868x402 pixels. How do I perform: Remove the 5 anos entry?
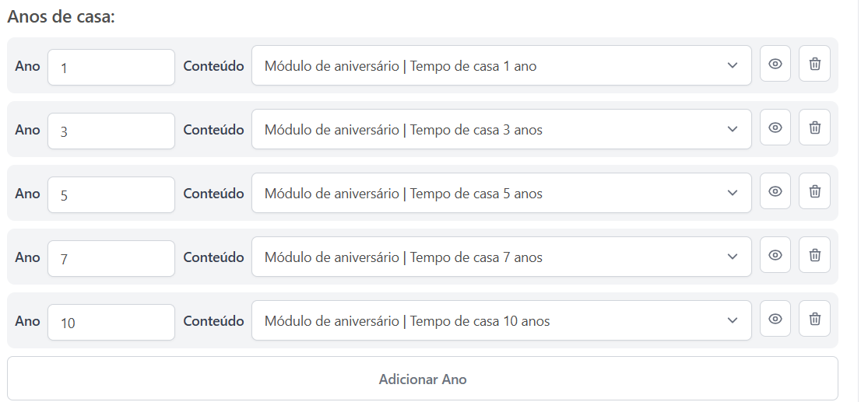pyautogui.click(x=814, y=192)
